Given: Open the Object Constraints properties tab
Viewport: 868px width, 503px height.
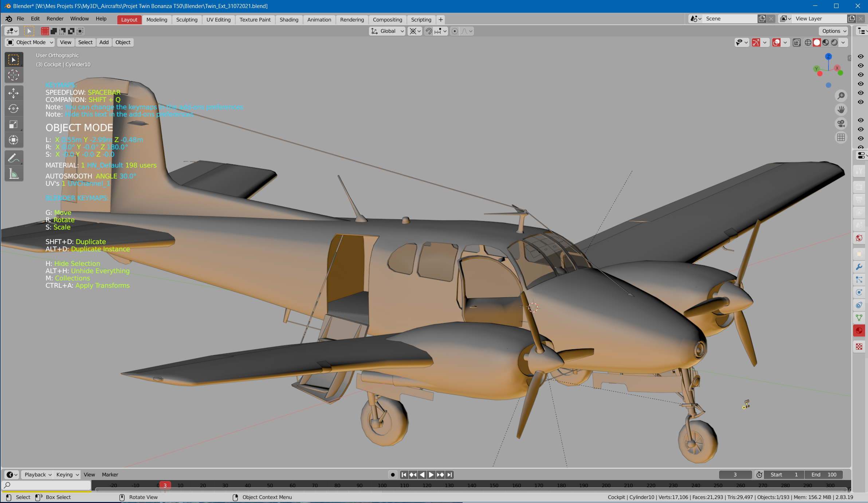Looking at the screenshot, I should click(x=859, y=305).
